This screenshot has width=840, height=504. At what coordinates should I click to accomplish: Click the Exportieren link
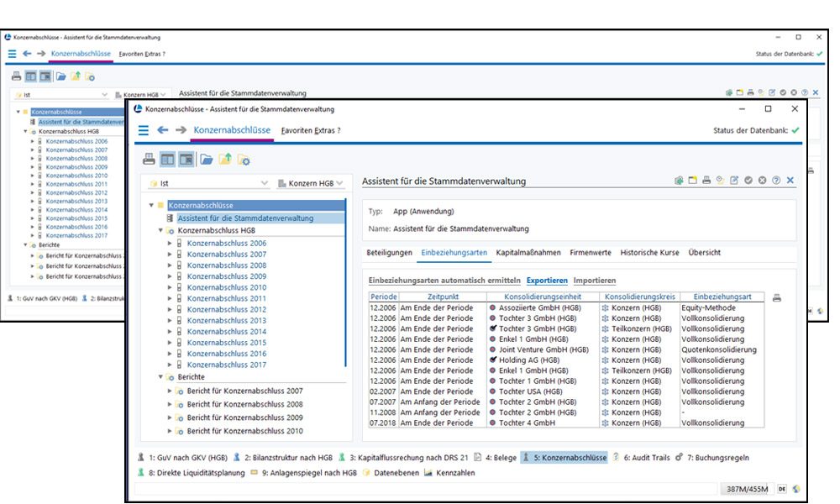[547, 280]
